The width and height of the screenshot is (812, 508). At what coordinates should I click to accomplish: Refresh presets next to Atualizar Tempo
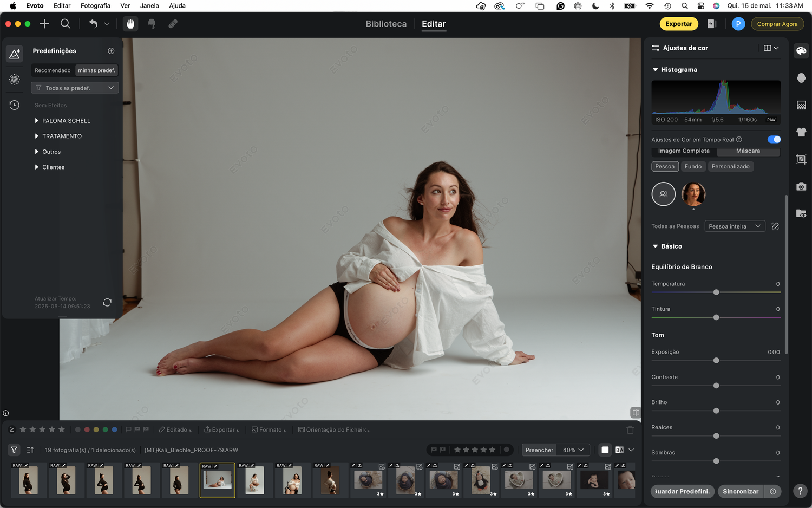click(x=107, y=302)
